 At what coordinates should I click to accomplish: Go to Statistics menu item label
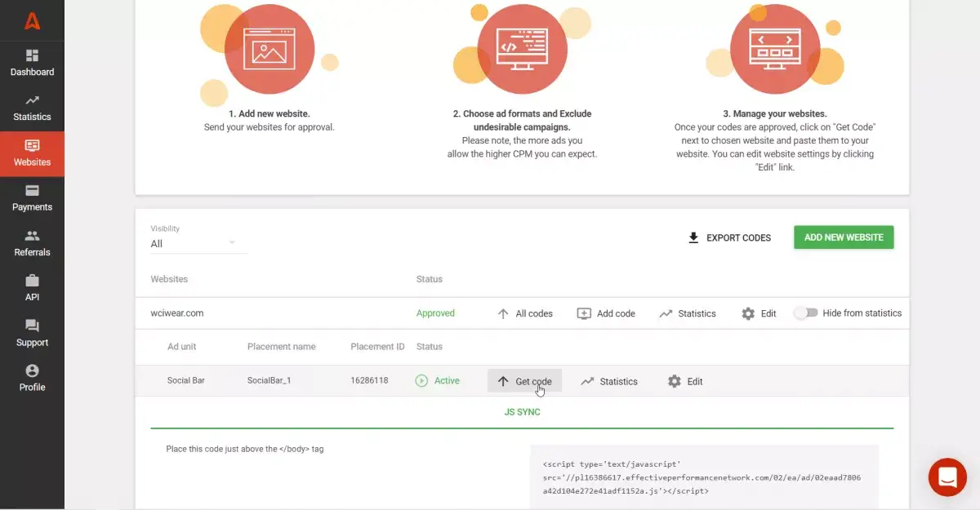pyautogui.click(x=32, y=117)
